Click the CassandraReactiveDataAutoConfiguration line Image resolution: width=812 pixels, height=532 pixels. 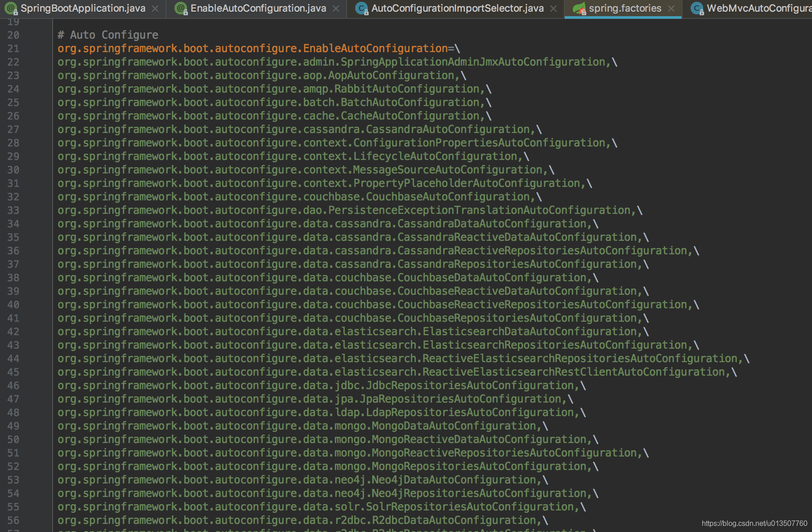[x=353, y=237]
